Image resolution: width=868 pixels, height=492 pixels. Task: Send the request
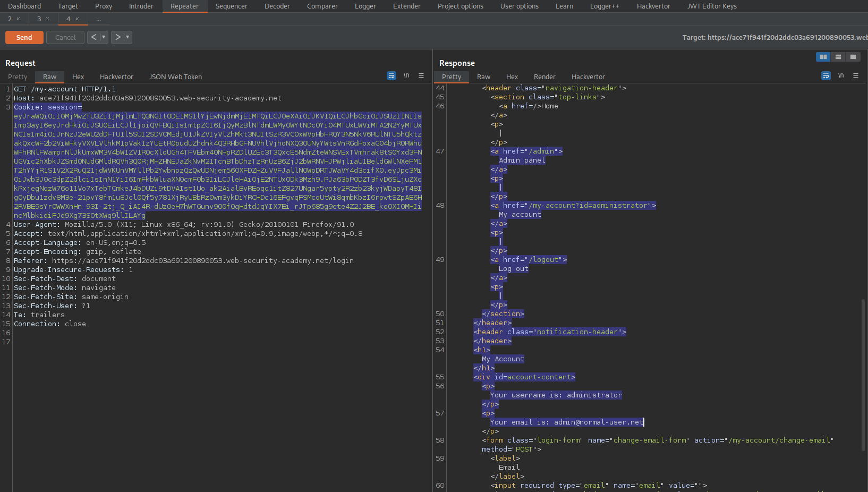[x=24, y=37]
